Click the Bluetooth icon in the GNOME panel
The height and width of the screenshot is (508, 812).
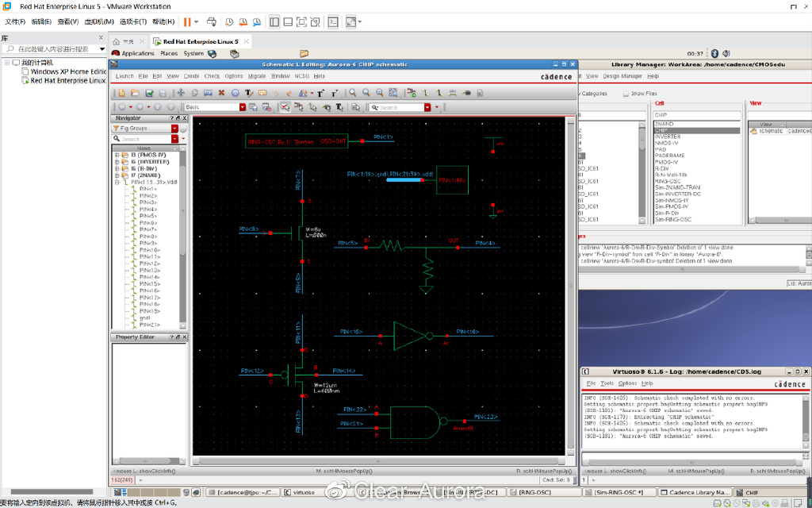pyautogui.click(x=714, y=53)
